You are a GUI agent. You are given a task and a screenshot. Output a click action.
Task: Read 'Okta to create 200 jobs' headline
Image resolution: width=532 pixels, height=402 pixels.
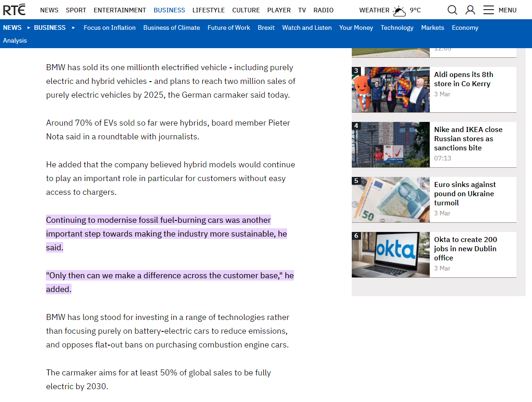465,248
